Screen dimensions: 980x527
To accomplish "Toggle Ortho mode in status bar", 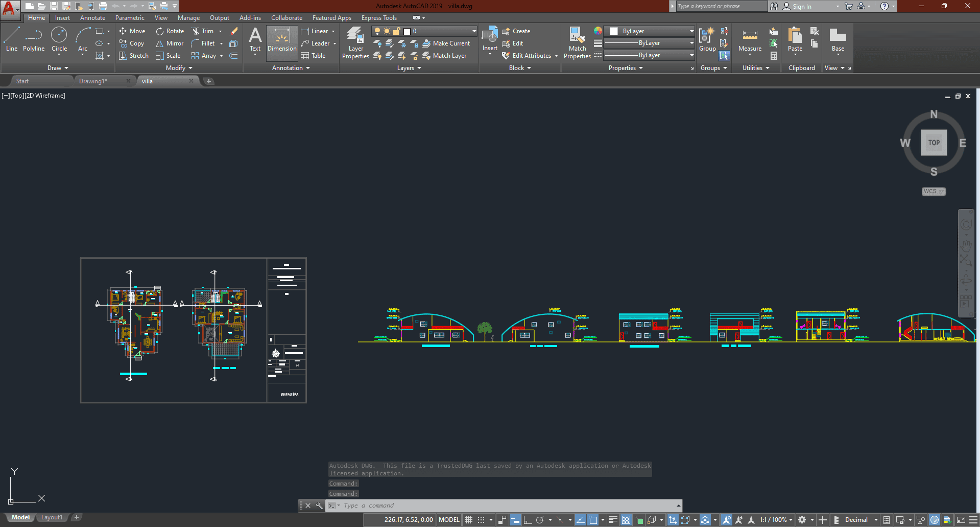I will tap(528, 520).
